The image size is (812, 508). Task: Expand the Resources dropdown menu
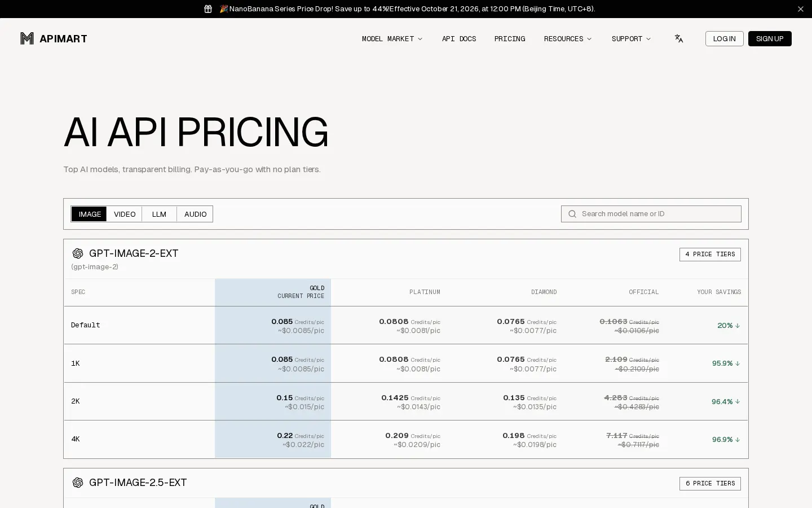pos(568,38)
